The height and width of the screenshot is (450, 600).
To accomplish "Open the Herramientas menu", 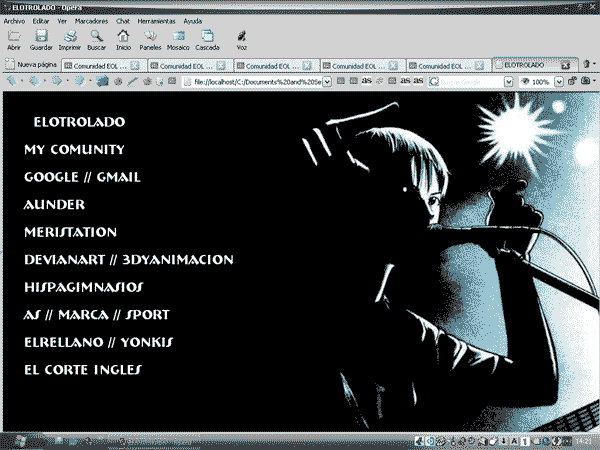I will (x=156, y=21).
